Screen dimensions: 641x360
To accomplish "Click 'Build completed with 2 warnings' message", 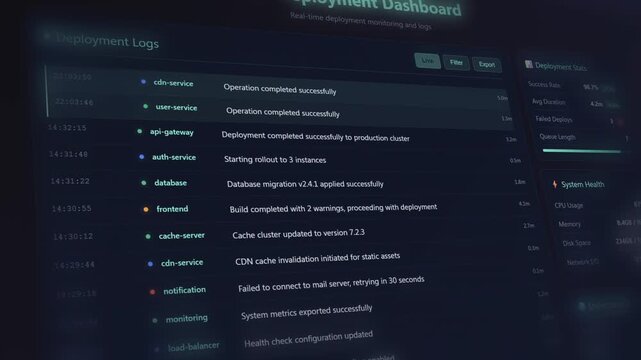I will 333,208.
